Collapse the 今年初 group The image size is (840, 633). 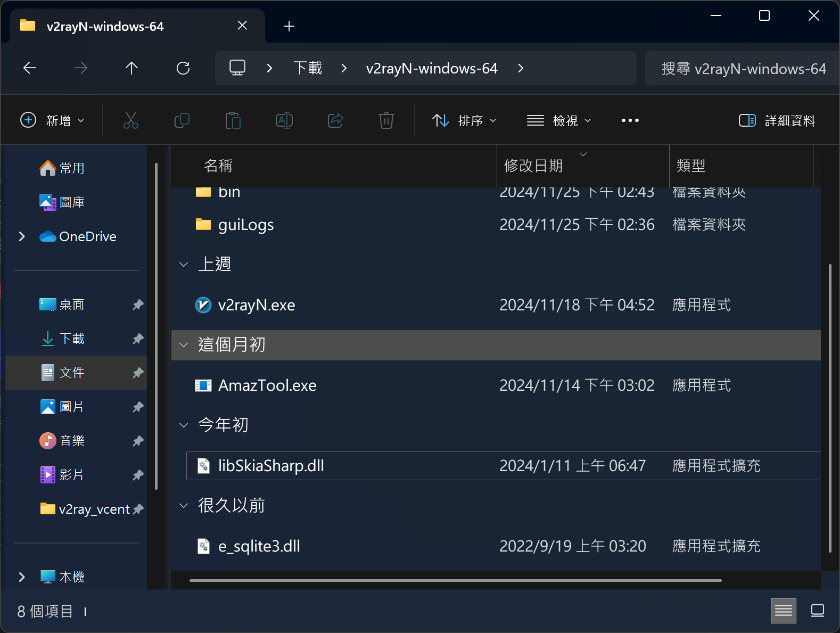click(x=184, y=425)
